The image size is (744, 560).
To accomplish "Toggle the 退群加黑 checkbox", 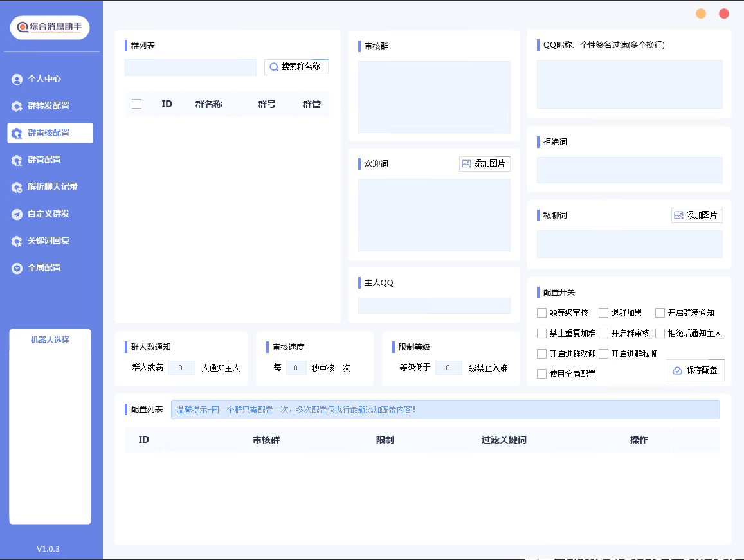I will (603, 313).
